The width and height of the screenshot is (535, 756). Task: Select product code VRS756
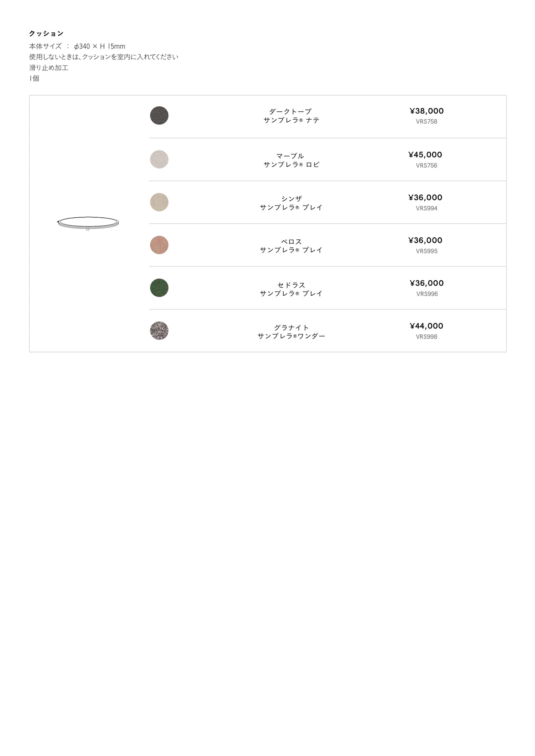tap(427, 165)
